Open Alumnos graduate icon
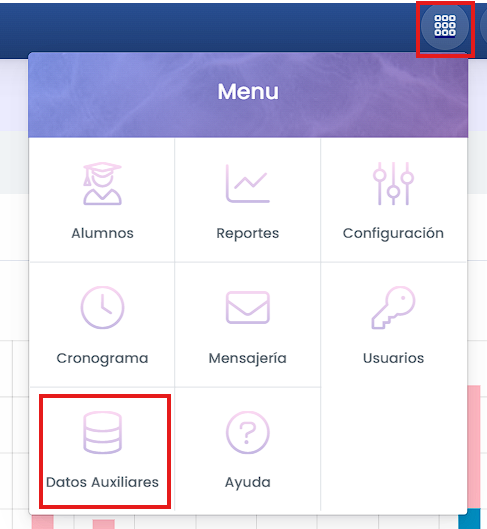487x529 pixels. click(102, 184)
